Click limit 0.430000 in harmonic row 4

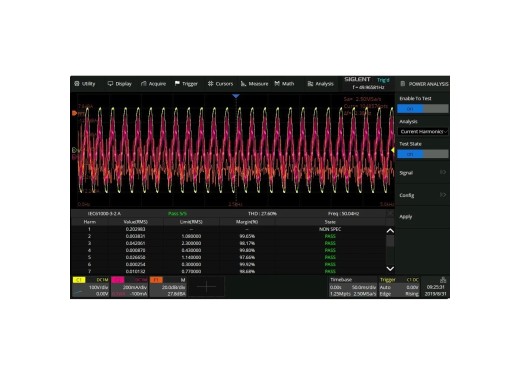[191, 250]
